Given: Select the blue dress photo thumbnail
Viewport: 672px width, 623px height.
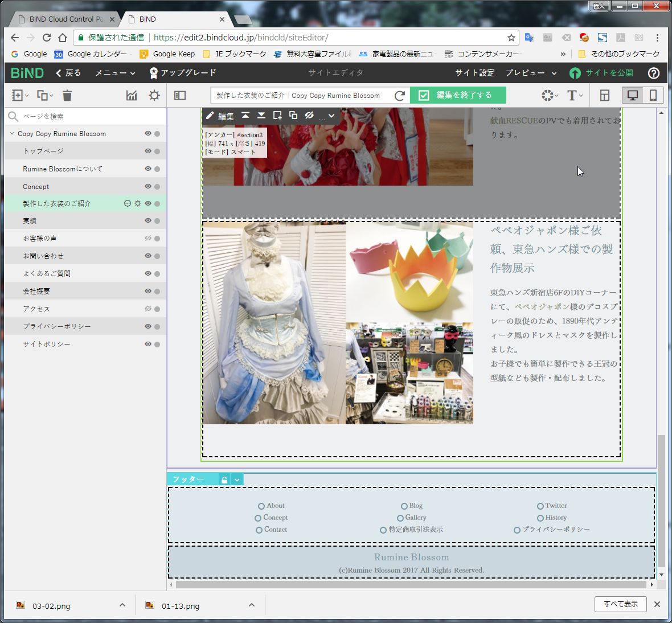Looking at the screenshot, I should pos(274,323).
